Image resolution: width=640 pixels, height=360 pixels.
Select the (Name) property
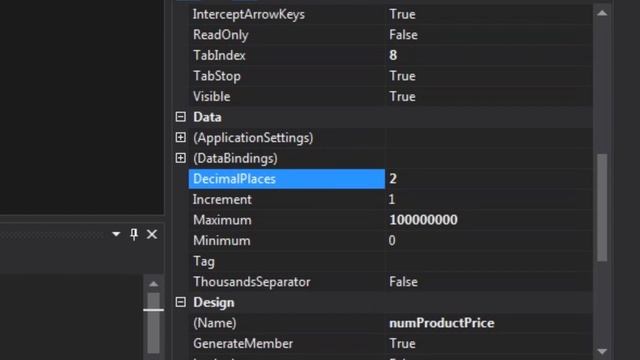pyautogui.click(x=214, y=323)
